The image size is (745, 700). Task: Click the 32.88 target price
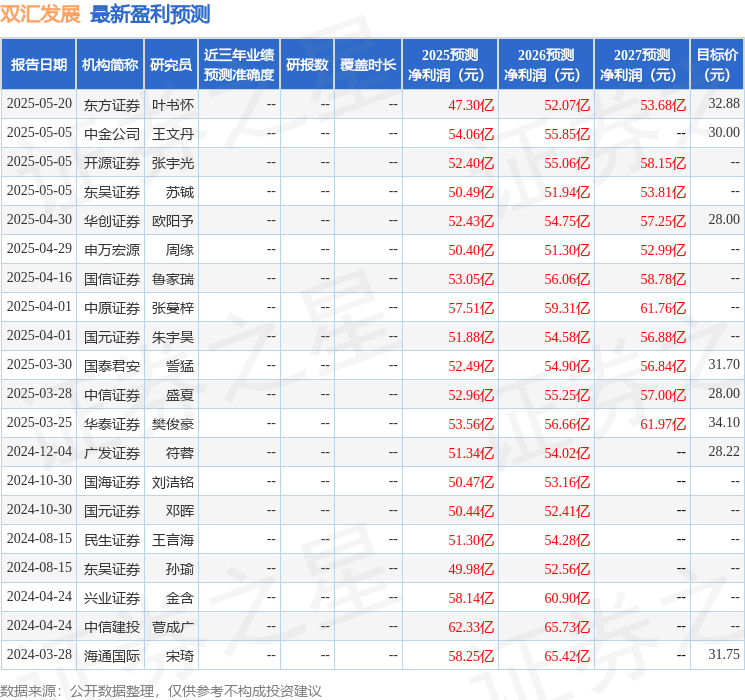[724, 104]
